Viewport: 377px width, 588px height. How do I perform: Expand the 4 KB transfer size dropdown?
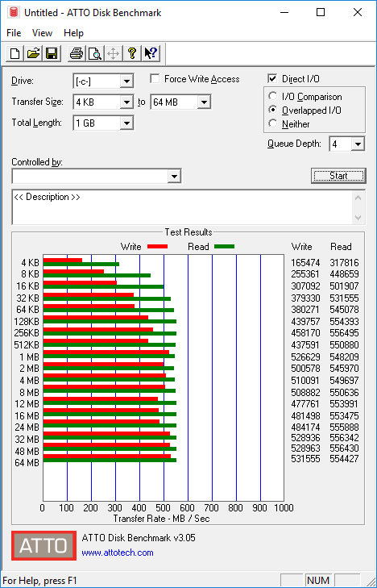[x=126, y=102]
